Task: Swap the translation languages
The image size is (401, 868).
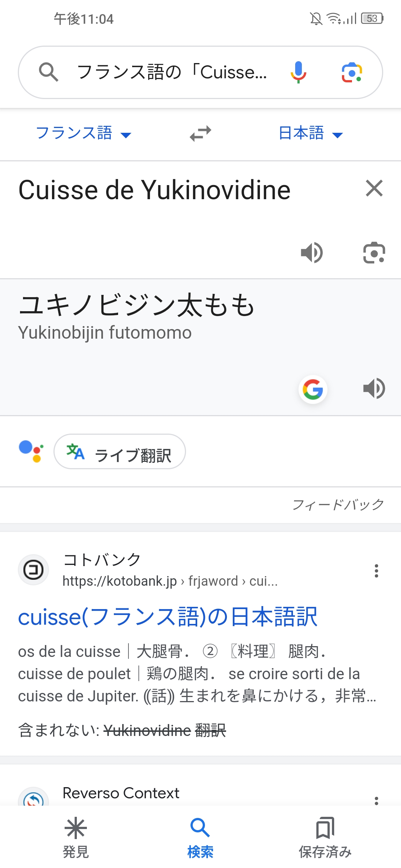Action: pos(200,134)
